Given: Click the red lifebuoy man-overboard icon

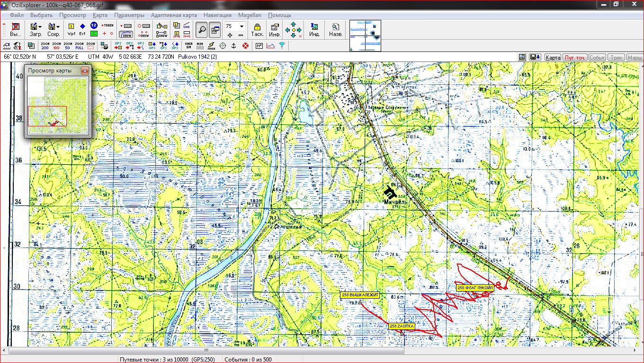Looking at the screenshot, I should pyautogui.click(x=245, y=46).
